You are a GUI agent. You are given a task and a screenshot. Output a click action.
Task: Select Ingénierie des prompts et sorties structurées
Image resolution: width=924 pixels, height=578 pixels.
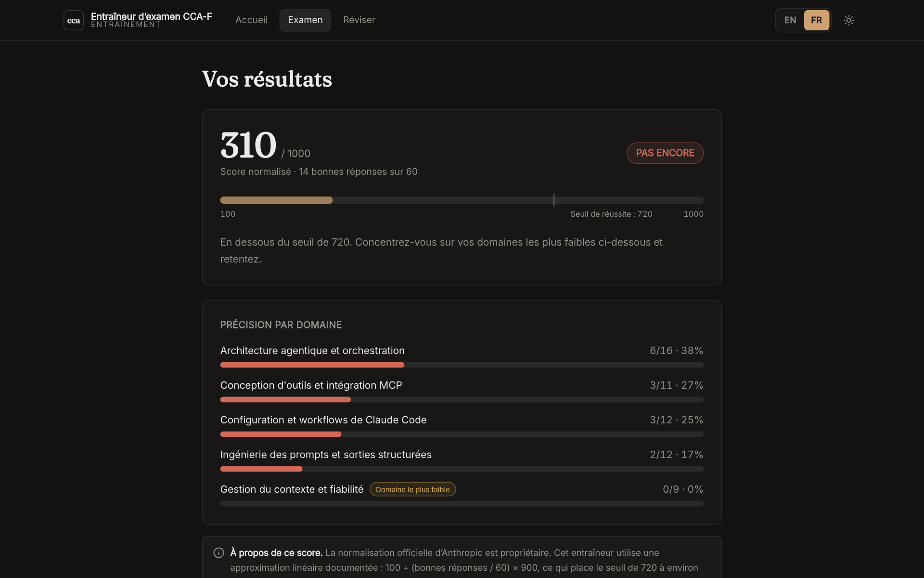pyautogui.click(x=462, y=460)
